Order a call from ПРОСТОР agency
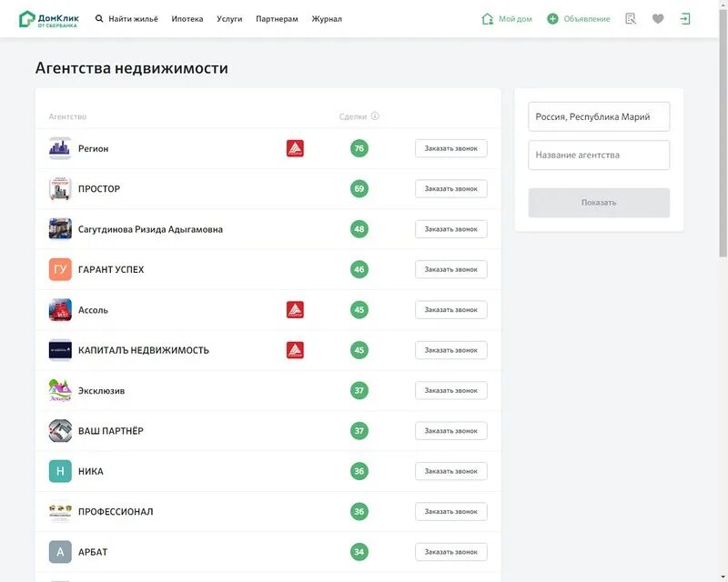 tap(450, 189)
